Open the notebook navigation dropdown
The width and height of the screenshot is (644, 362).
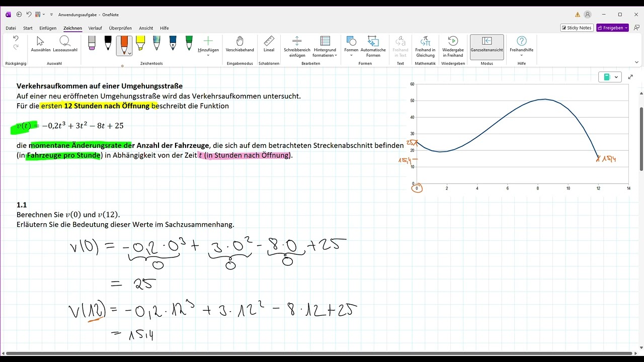[610, 77]
